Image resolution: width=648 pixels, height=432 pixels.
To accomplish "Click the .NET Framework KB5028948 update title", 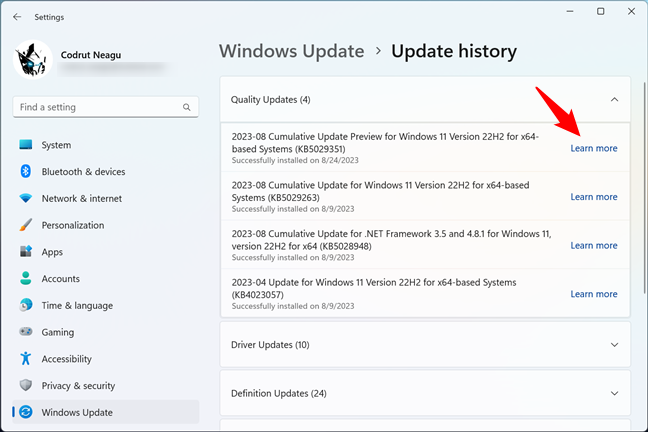I will click(391, 240).
